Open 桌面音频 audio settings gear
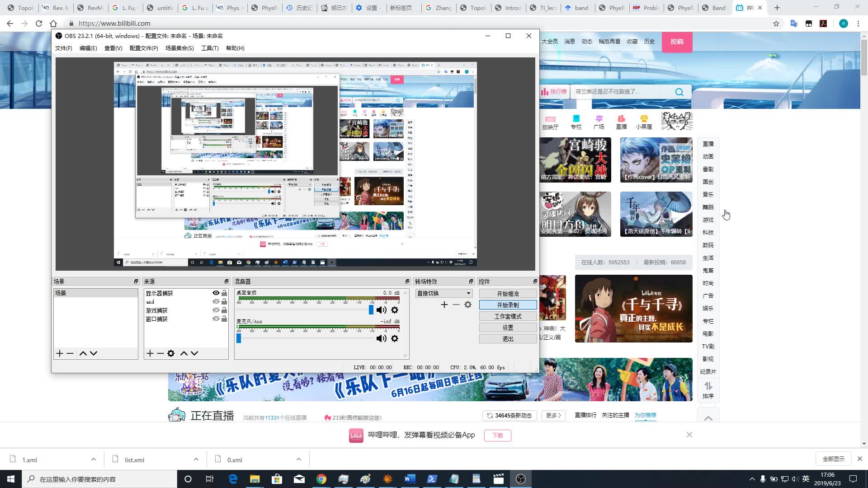The image size is (868, 488). (395, 310)
